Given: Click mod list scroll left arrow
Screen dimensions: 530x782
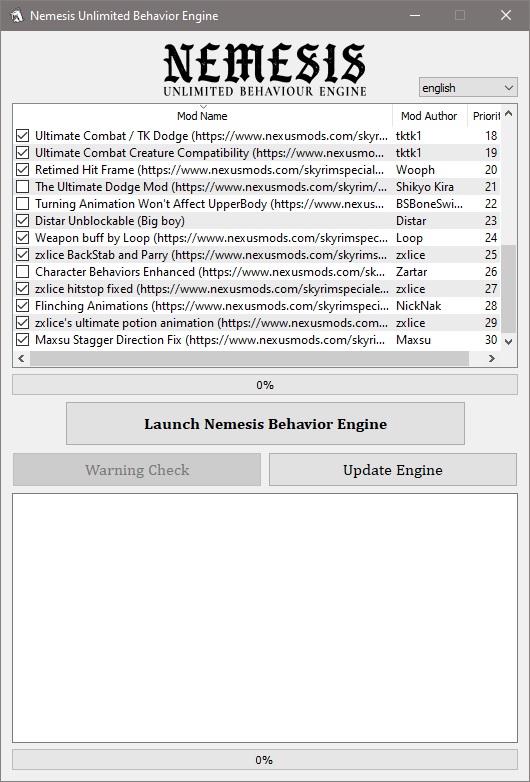Looking at the screenshot, I should click(x=21, y=358).
